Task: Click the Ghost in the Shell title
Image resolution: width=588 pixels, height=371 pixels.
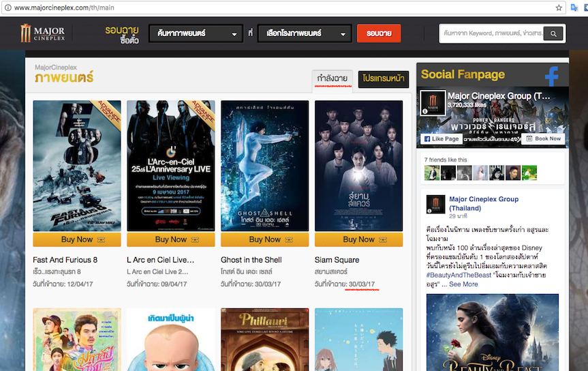Action: coord(251,260)
